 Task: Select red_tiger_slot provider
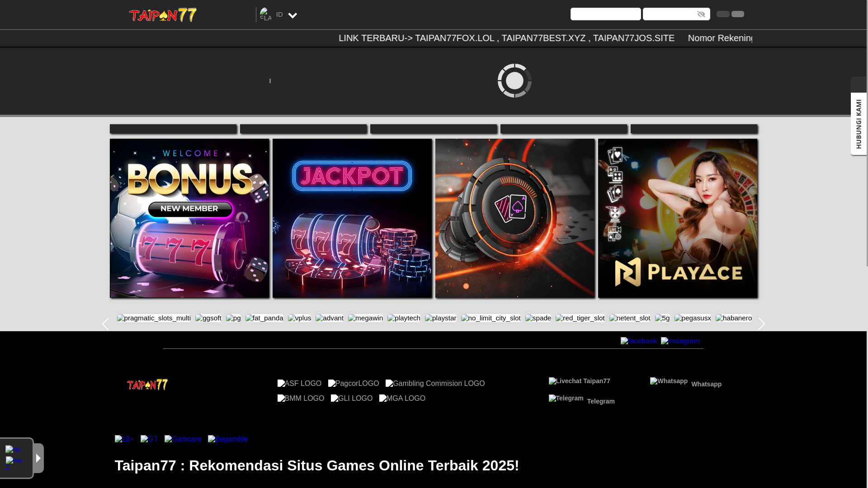580,318
